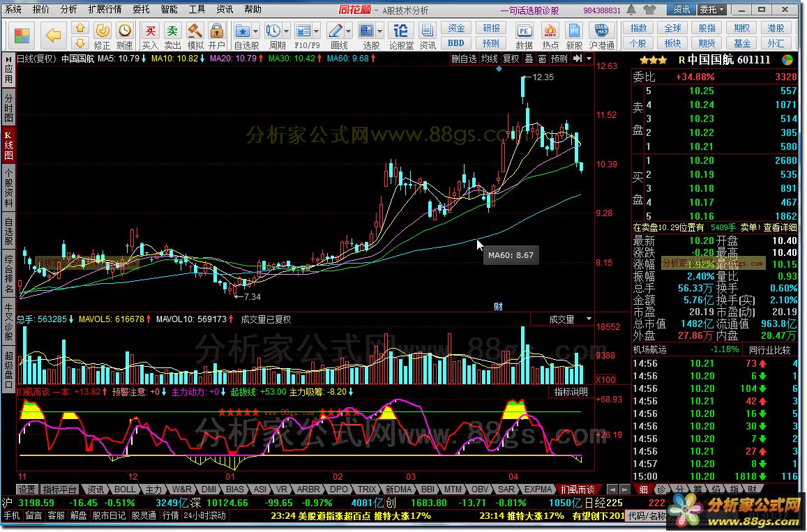Click the BBD button
The height and width of the screenshot is (532, 807).
point(456,43)
